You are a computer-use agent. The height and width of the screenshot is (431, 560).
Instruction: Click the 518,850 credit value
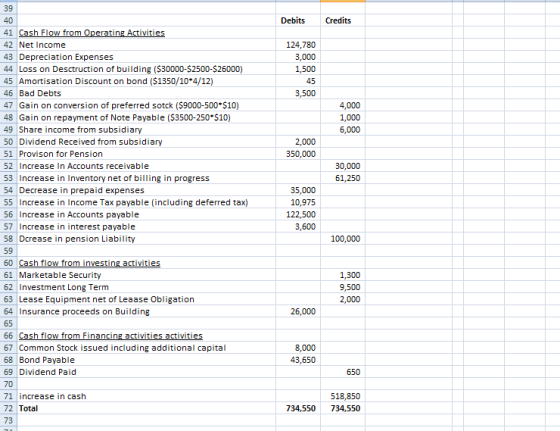pos(346,397)
